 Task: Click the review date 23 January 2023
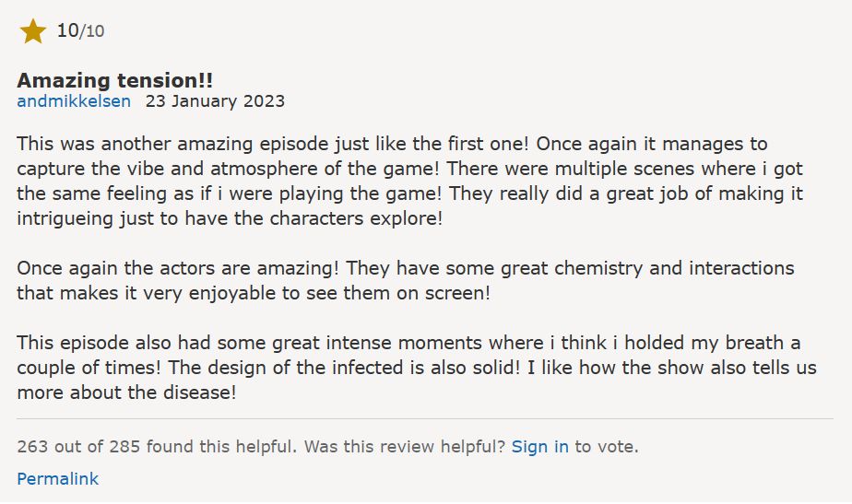pyautogui.click(x=215, y=101)
